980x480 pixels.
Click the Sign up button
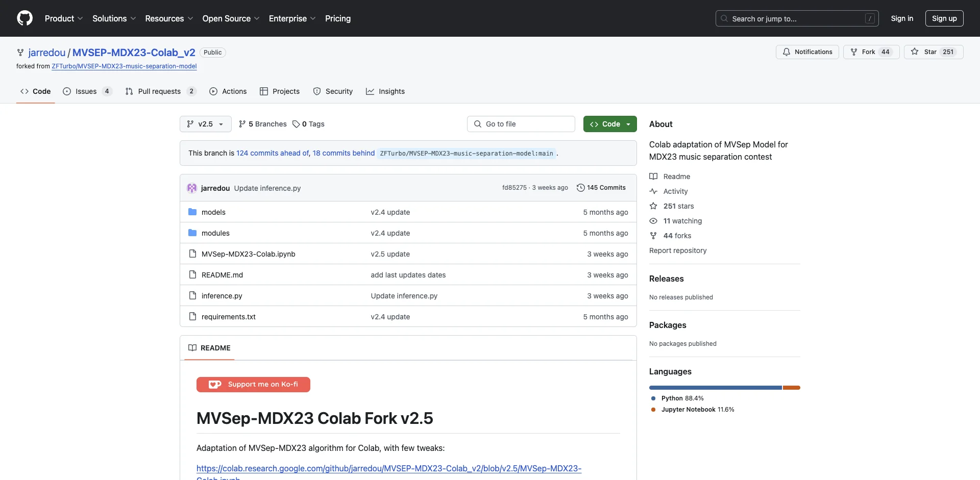click(944, 18)
